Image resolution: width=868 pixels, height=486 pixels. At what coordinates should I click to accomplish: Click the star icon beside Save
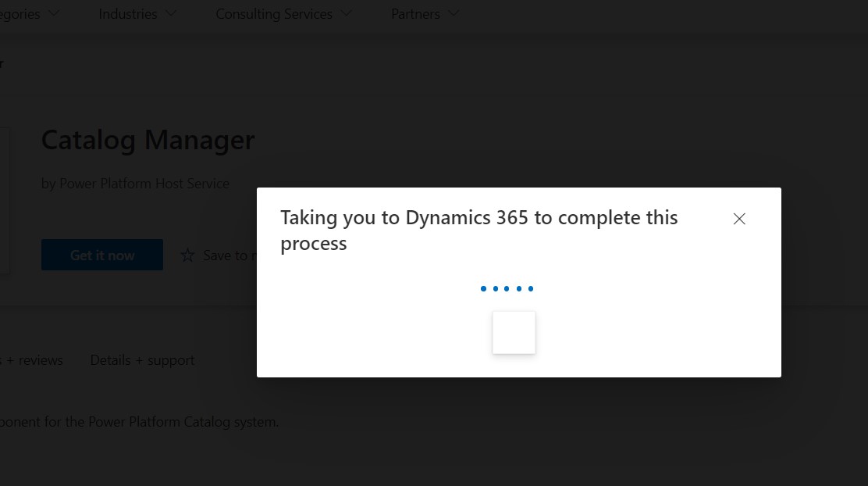point(188,256)
